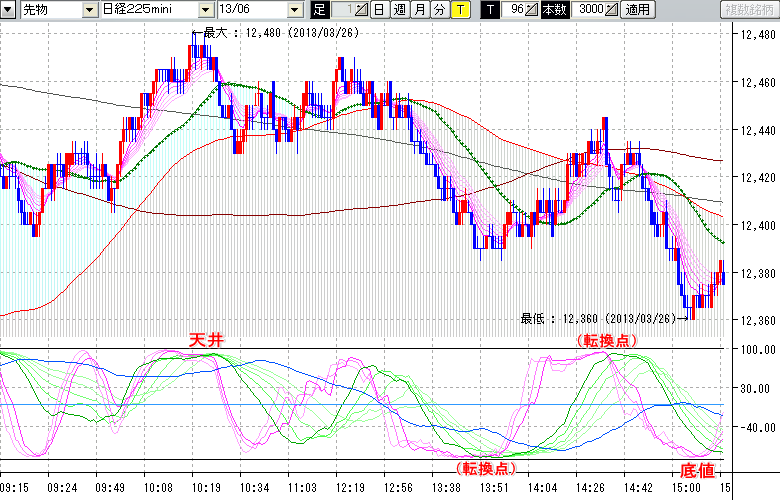
Task: Click the leftmost arrow menu button
Action: coord(9,10)
